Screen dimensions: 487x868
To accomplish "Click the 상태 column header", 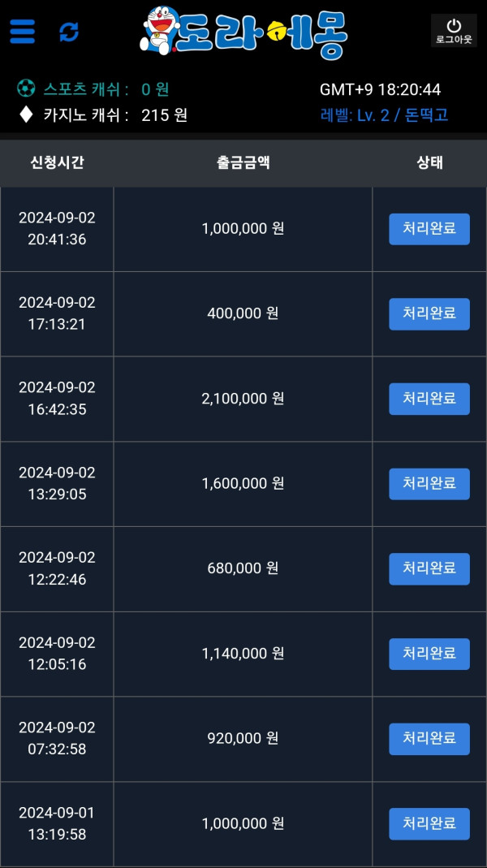I will (429, 162).
